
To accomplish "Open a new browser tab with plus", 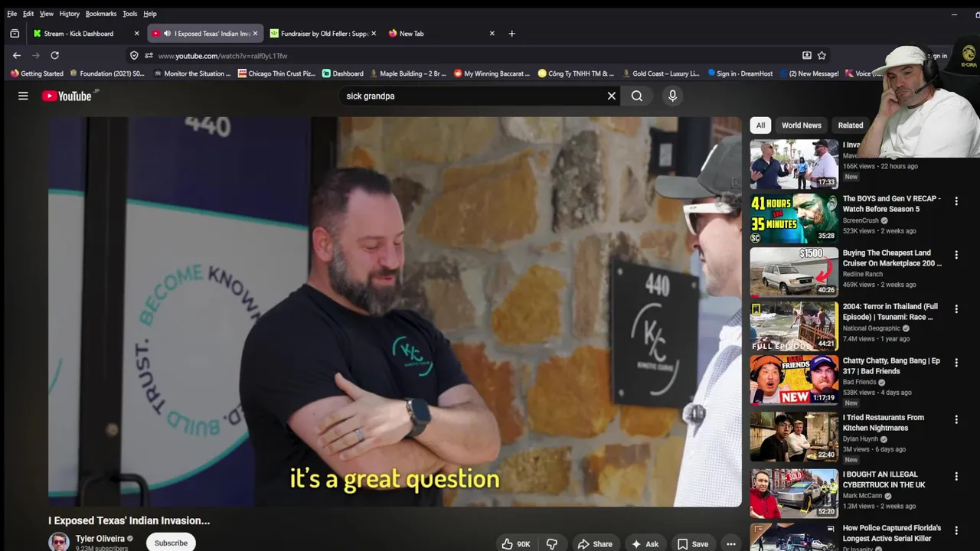I will [x=511, y=34].
